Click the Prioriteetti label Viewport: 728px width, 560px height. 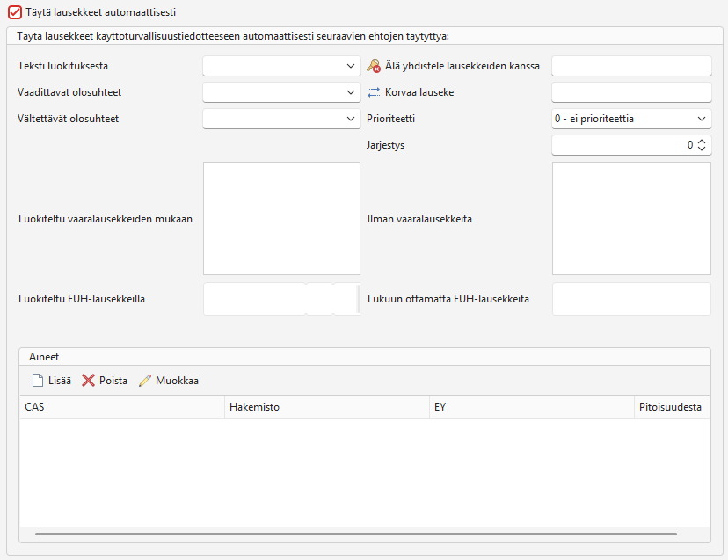pos(391,119)
